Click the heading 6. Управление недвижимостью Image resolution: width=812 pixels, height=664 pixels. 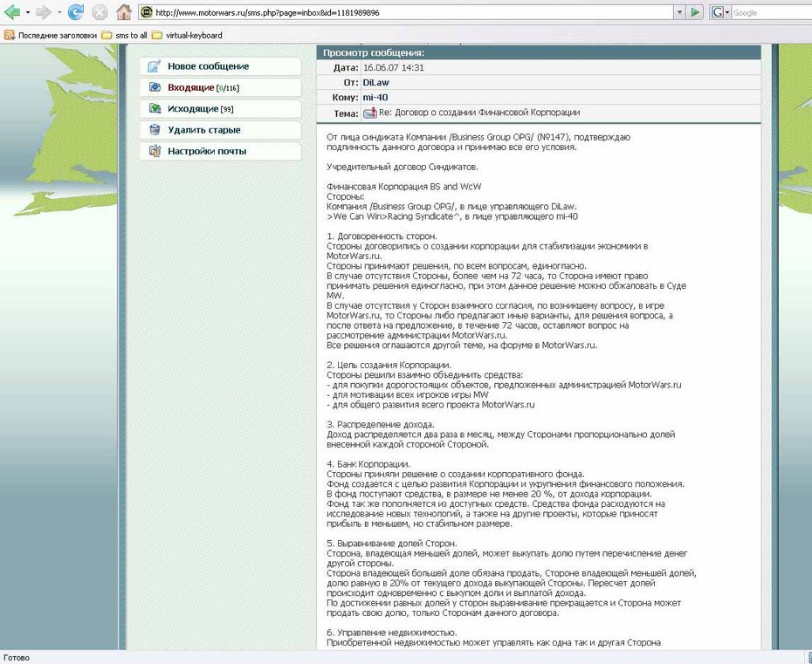(x=392, y=633)
